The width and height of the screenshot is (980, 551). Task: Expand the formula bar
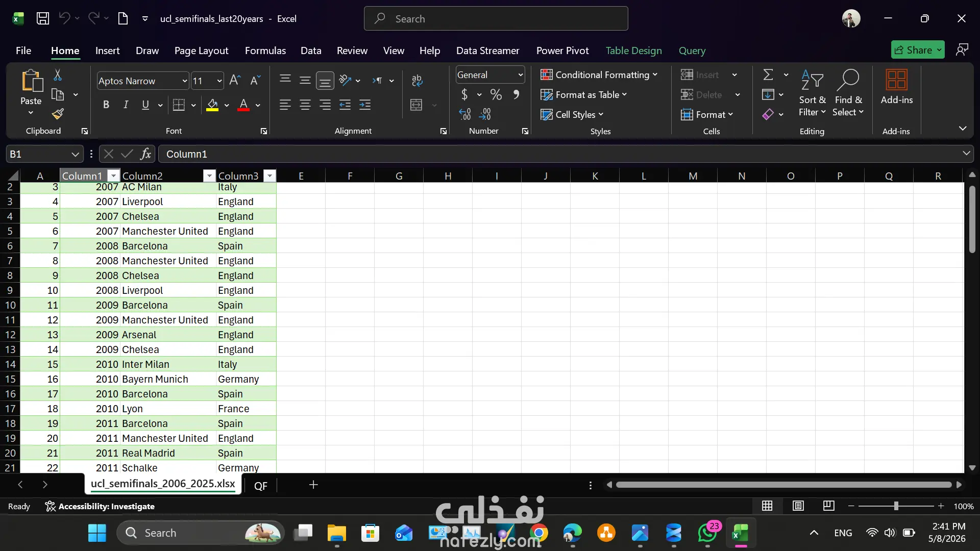966,153
